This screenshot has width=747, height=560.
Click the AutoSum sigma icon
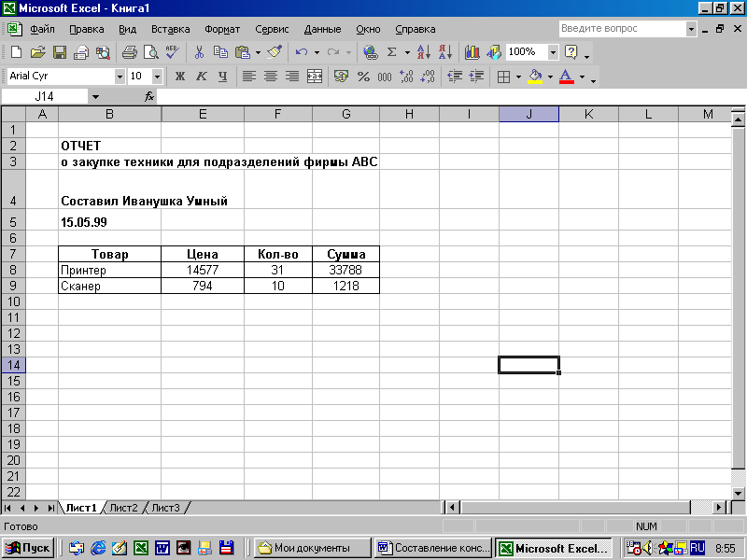point(391,52)
